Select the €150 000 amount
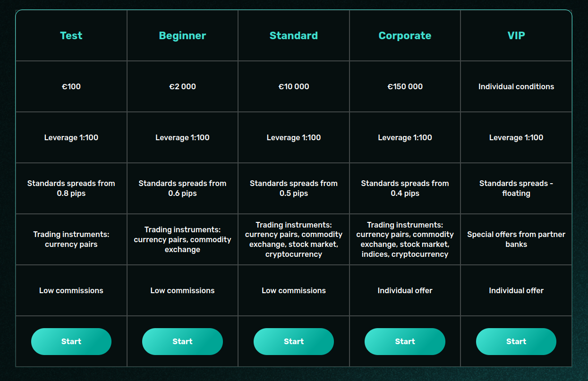The height and width of the screenshot is (381, 588). [x=405, y=86]
